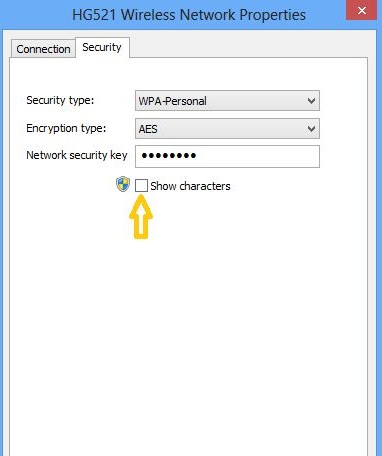The width and height of the screenshot is (382, 456).
Task: Tick the Show characters checkbox
Action: pyautogui.click(x=141, y=186)
